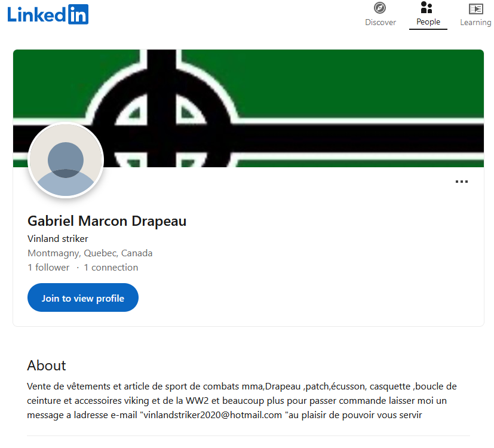This screenshot has height=448, width=494.
Task: Click the 1 follower count
Action: point(48,268)
